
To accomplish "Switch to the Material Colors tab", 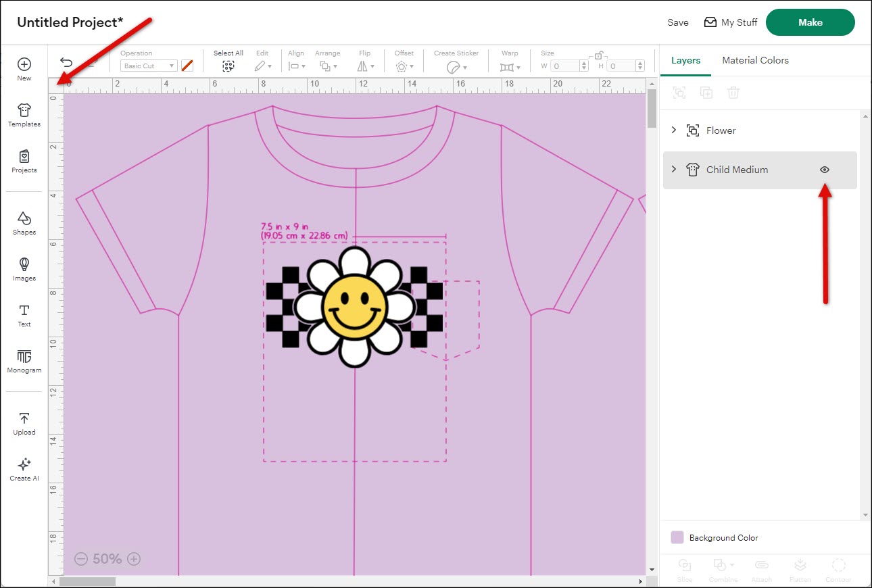I will pos(755,60).
